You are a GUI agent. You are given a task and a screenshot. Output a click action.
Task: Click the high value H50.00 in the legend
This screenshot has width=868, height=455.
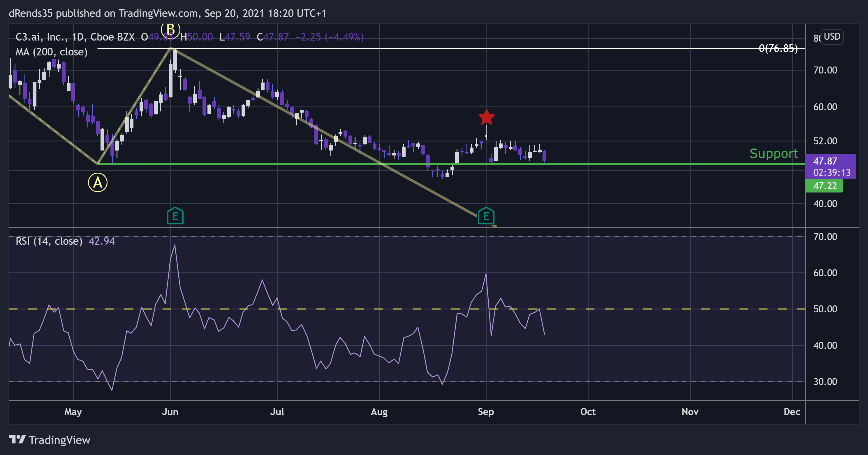[196, 37]
